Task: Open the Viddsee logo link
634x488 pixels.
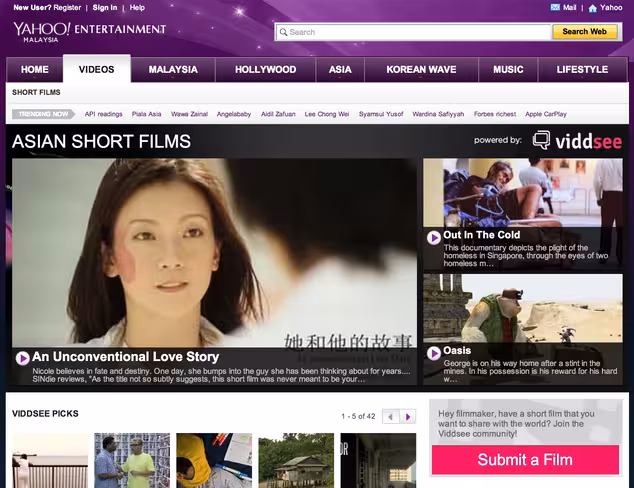Action: coord(577,141)
